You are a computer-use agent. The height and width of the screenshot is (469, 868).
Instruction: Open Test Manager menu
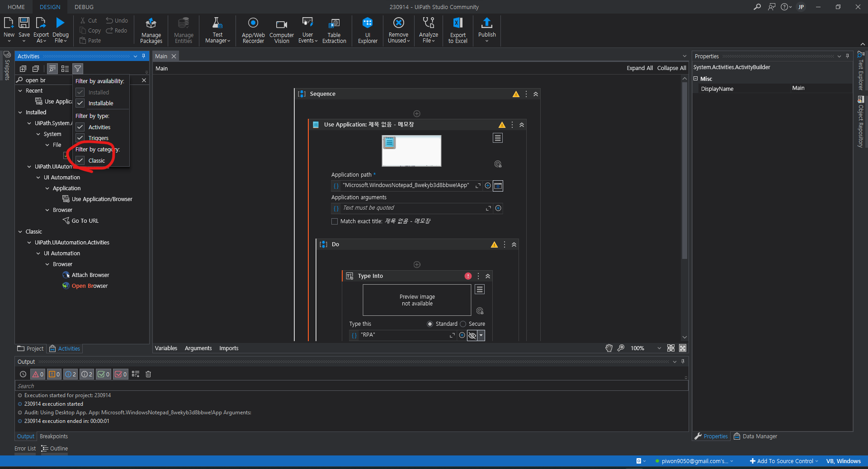[217, 30]
